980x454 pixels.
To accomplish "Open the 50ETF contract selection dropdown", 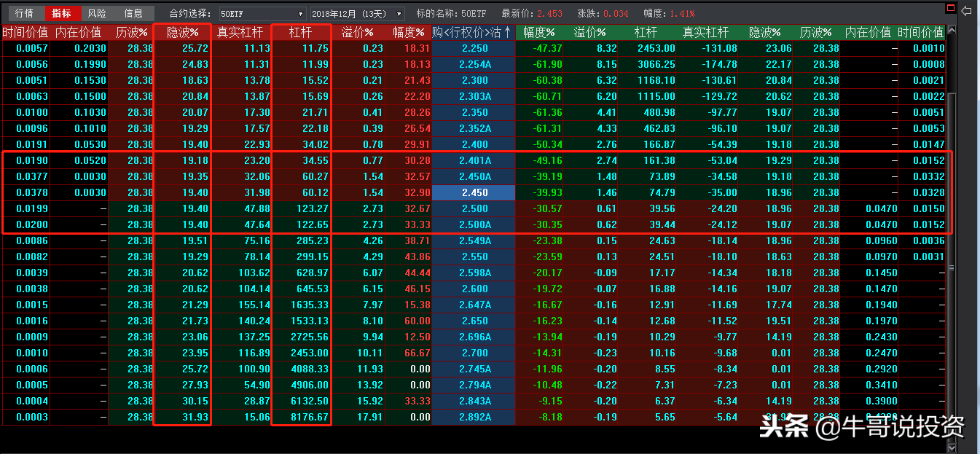I will click(x=262, y=14).
